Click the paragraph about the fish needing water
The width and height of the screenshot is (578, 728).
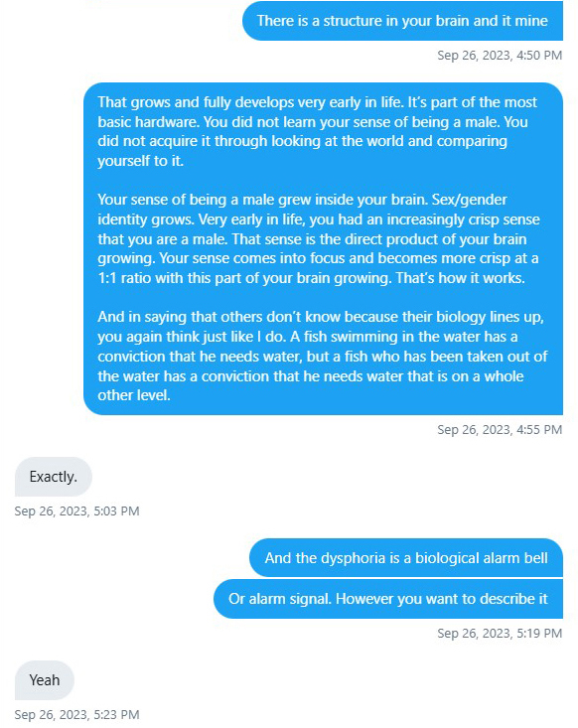[x=322, y=357]
